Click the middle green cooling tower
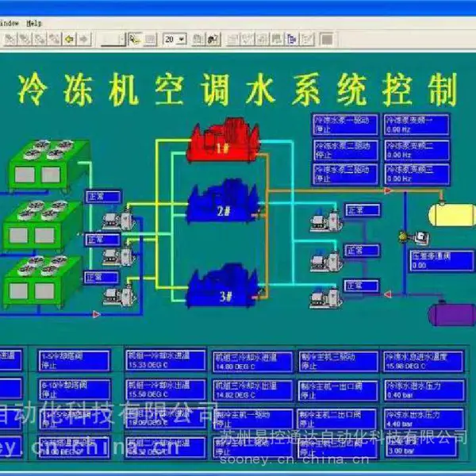476x476 pixels. pos(43,225)
